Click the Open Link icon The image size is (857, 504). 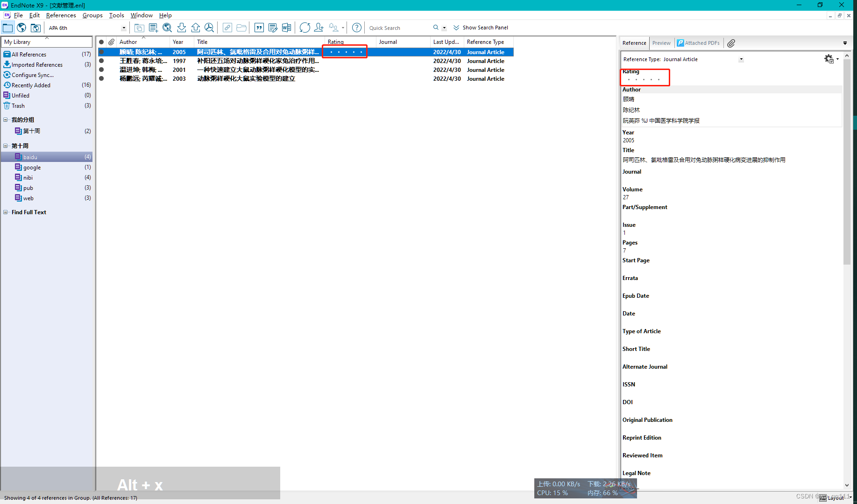click(227, 28)
